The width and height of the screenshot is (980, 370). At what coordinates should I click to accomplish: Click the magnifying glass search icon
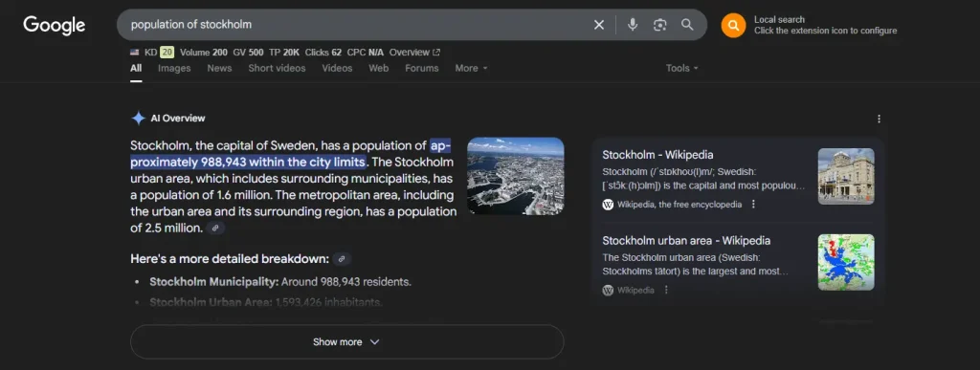687,25
